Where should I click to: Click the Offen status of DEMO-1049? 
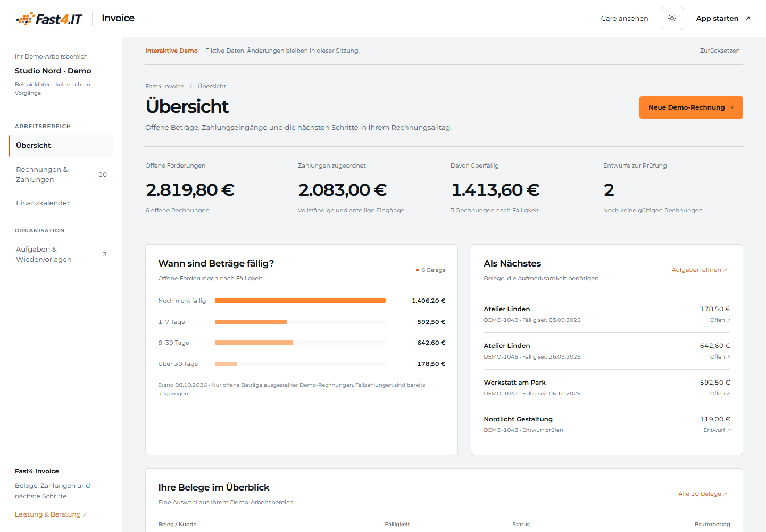[720, 320]
